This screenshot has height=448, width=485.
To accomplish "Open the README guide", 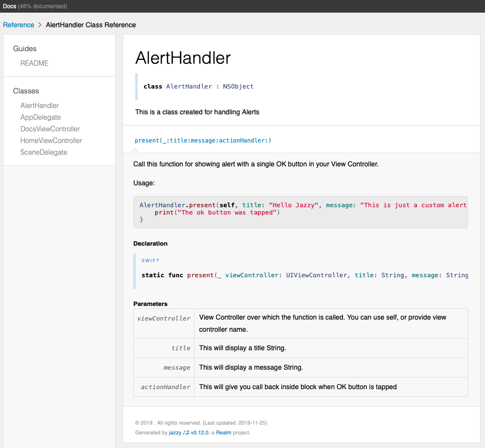I will [x=35, y=63].
